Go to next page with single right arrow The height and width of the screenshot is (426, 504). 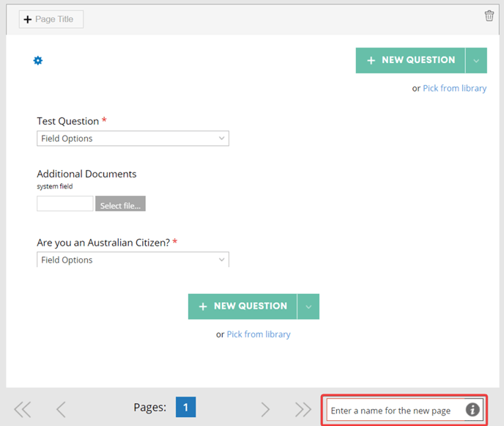point(265,409)
